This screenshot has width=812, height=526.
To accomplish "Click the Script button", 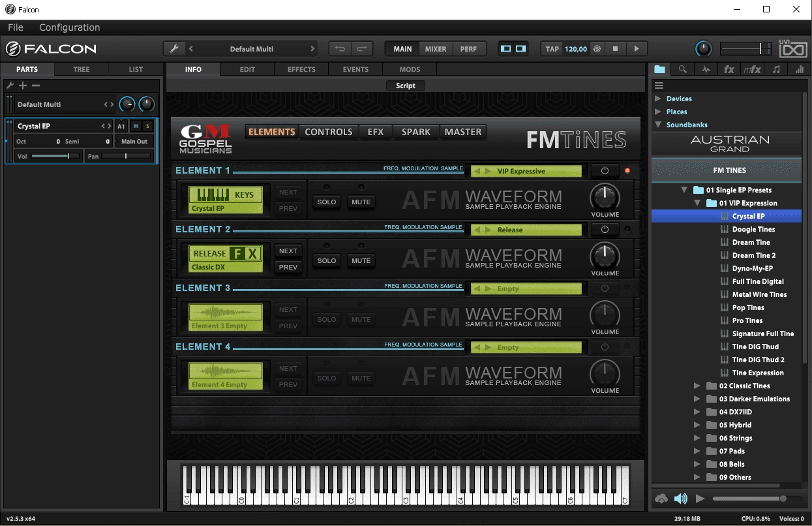I will (x=406, y=85).
